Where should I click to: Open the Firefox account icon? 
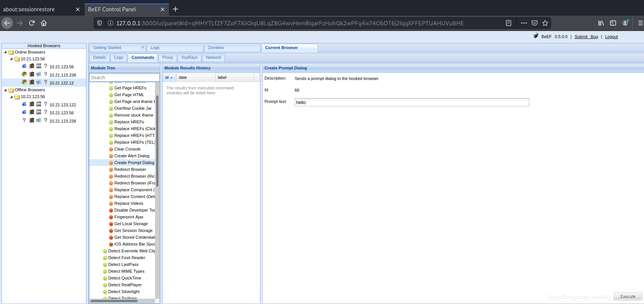coord(626,23)
